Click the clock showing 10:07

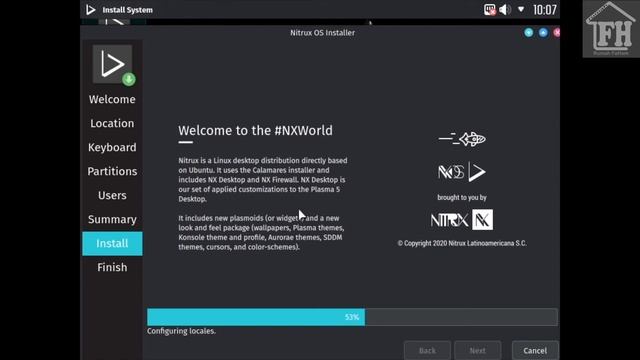click(544, 10)
